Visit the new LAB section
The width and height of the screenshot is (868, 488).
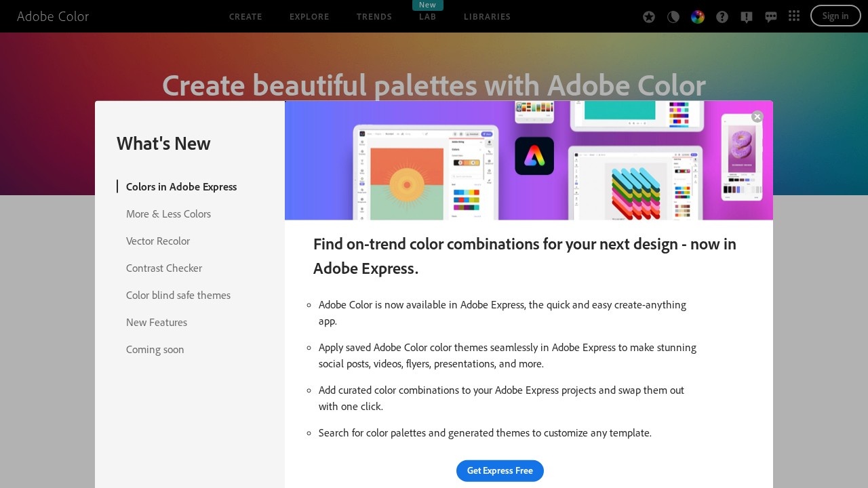tap(427, 17)
